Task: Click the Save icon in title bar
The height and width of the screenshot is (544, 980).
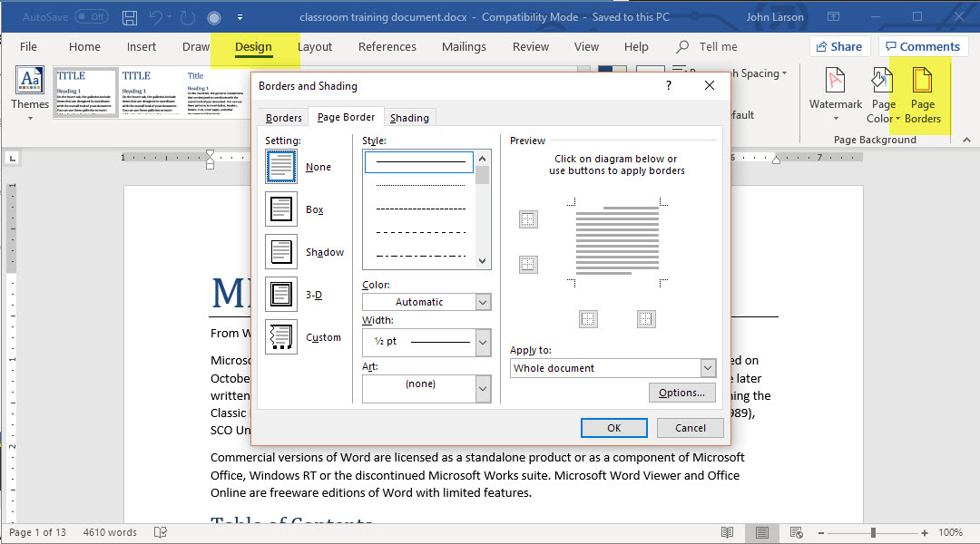Action: [130, 17]
